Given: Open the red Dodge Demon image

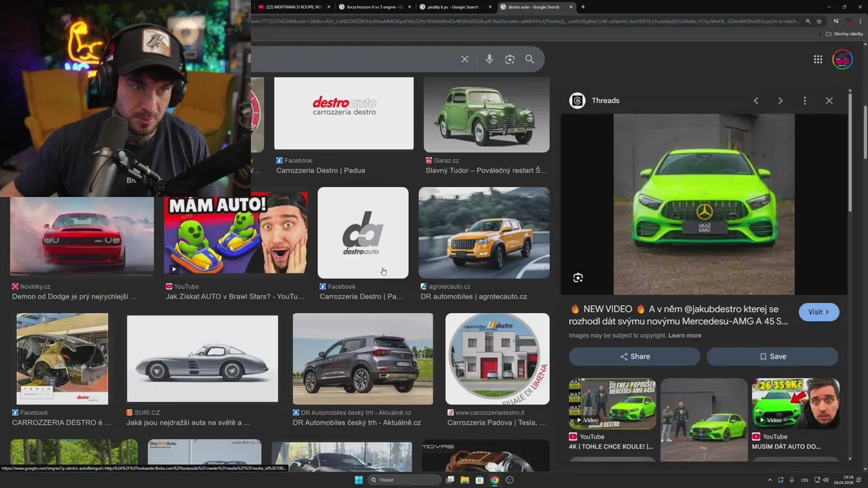Looking at the screenshot, I should (x=82, y=236).
